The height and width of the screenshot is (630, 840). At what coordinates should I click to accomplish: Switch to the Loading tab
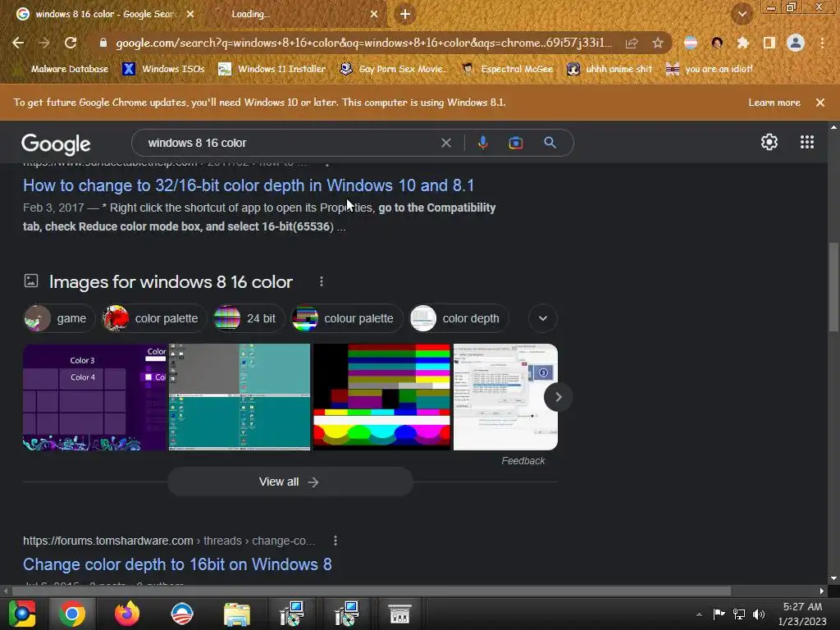click(x=290, y=14)
